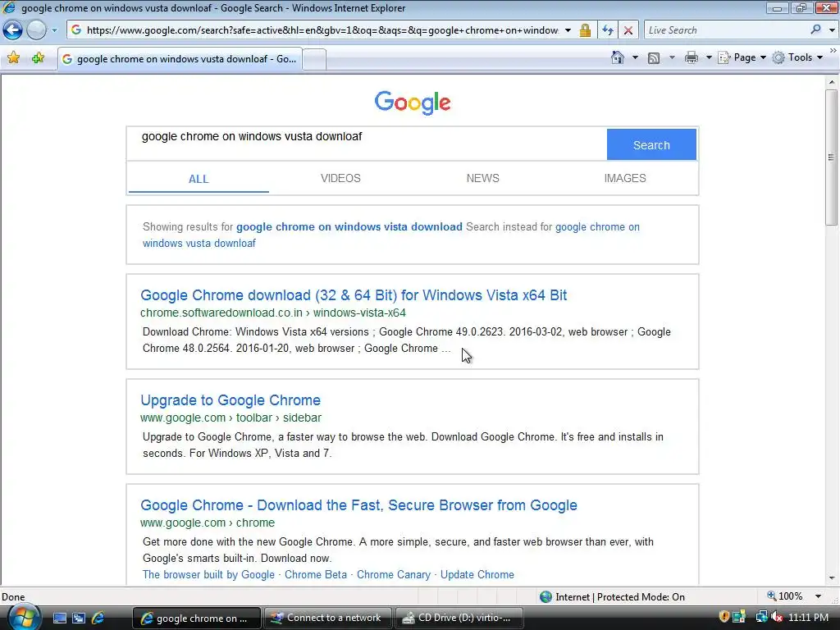The image size is (840, 630).
Task: Click the Live Search magnifier icon
Action: [x=815, y=30]
